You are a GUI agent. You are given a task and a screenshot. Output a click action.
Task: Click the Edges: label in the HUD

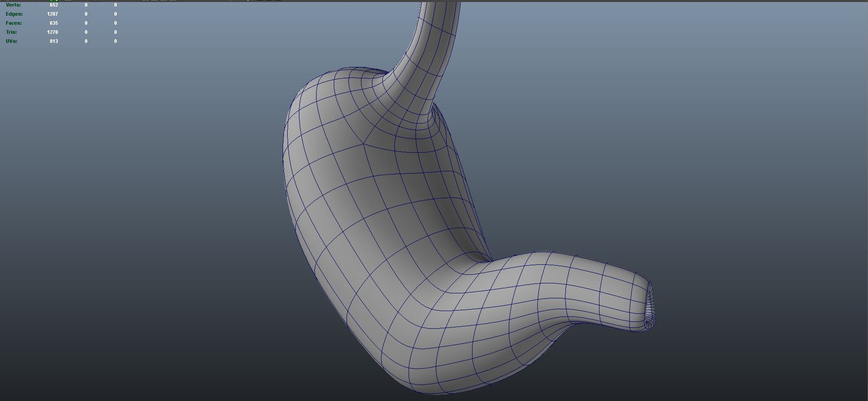14,14
